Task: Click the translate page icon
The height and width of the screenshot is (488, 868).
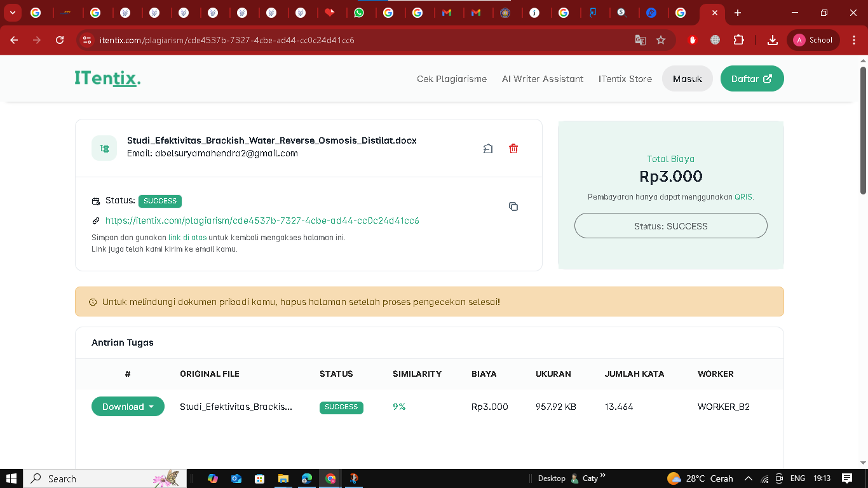Action: click(641, 40)
